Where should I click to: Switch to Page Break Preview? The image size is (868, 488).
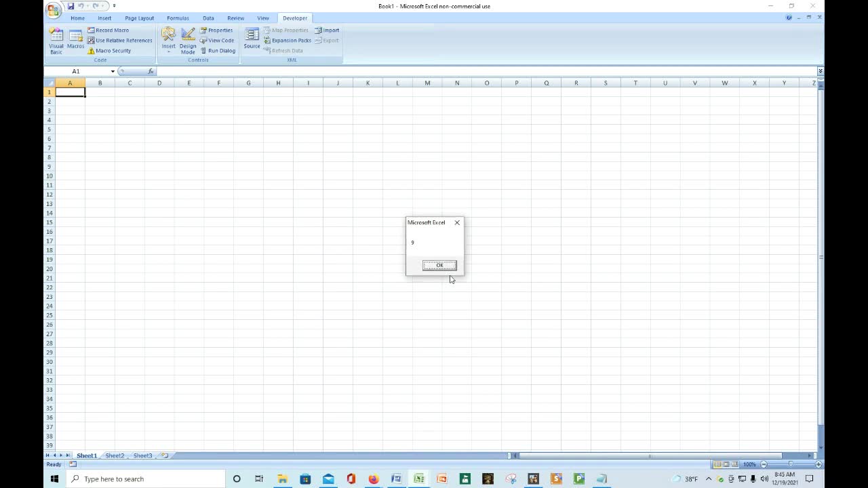tap(734, 464)
